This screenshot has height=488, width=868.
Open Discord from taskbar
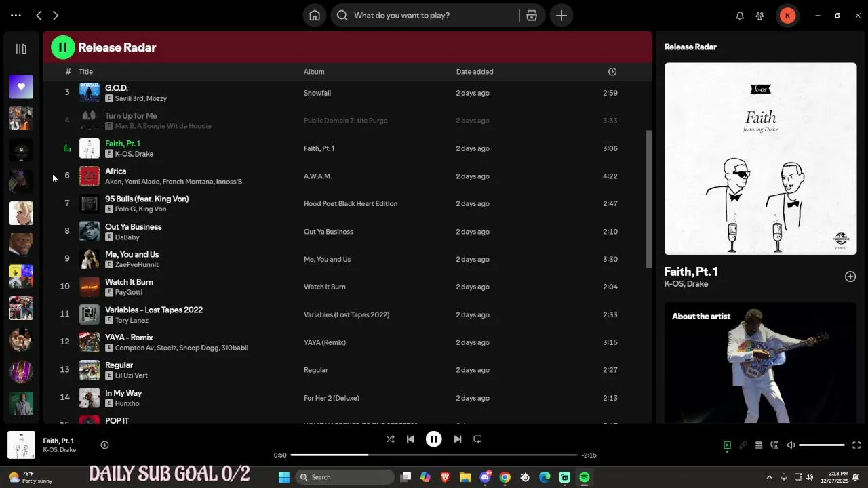pos(486,477)
